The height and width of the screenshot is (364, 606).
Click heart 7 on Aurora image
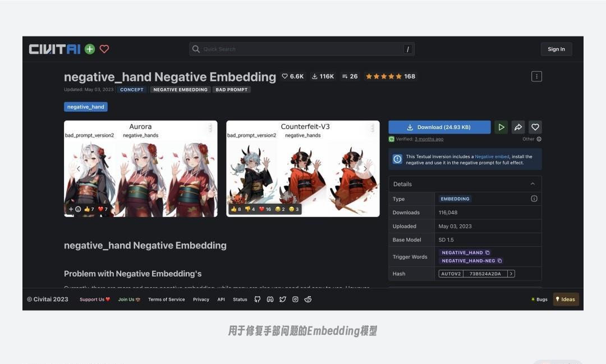pos(103,209)
